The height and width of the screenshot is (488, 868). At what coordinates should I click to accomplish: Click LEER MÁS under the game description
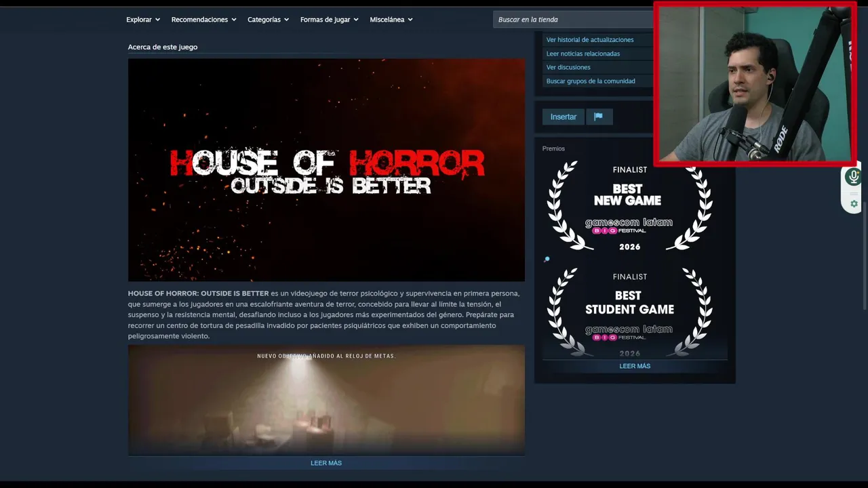(x=326, y=463)
